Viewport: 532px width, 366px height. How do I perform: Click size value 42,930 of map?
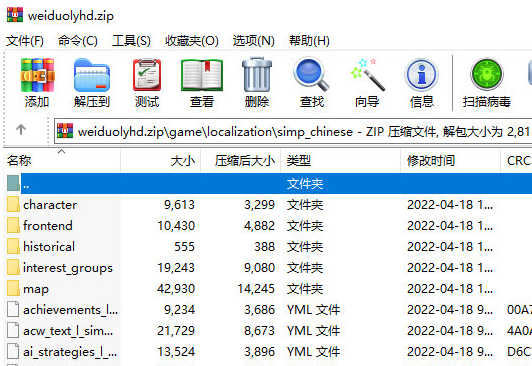pos(176,289)
